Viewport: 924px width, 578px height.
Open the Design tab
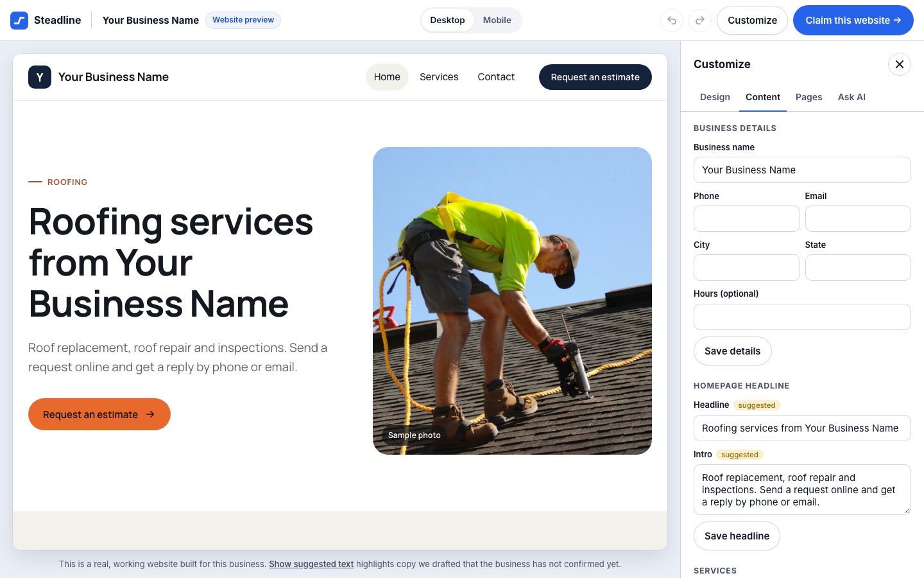715,97
